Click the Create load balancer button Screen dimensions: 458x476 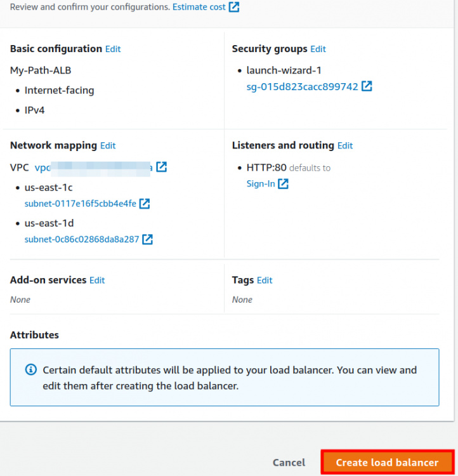click(387, 462)
